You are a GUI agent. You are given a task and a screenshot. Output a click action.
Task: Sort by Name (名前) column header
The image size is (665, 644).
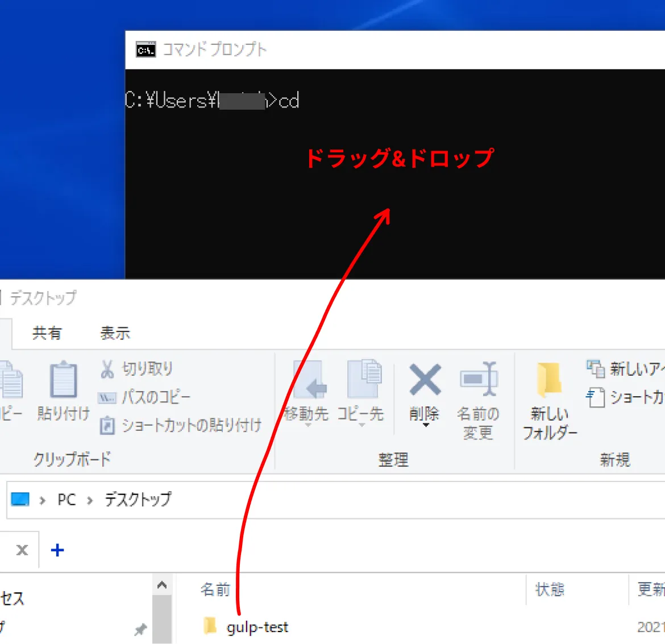coord(215,589)
